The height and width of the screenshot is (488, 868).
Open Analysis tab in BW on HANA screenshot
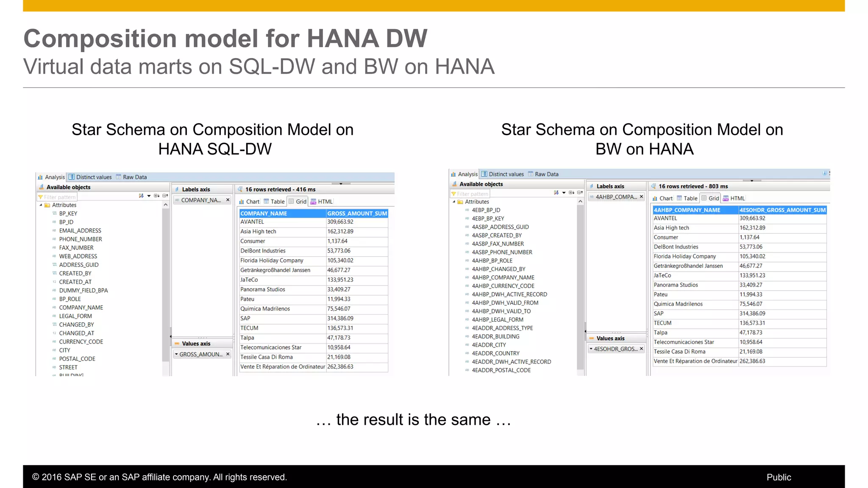pos(465,174)
